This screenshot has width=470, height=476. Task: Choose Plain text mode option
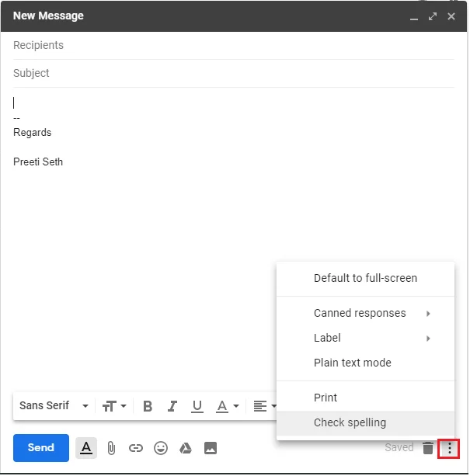[365, 363]
